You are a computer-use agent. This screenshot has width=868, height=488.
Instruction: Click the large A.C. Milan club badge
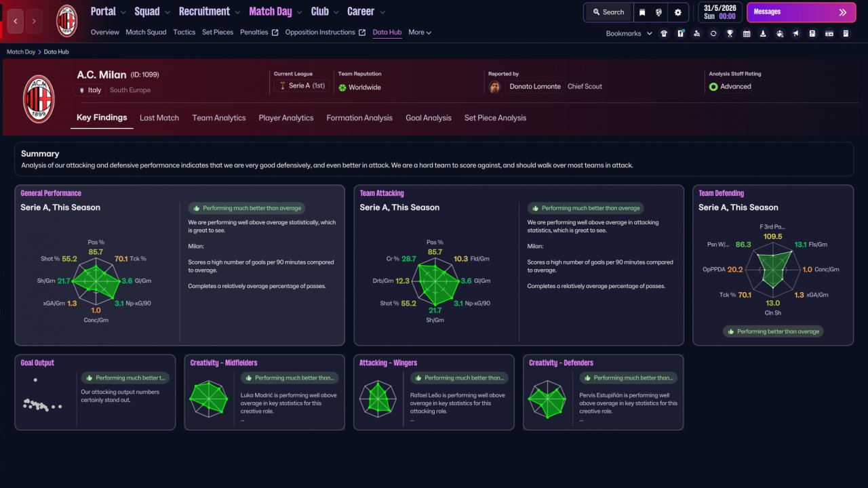[x=39, y=98]
